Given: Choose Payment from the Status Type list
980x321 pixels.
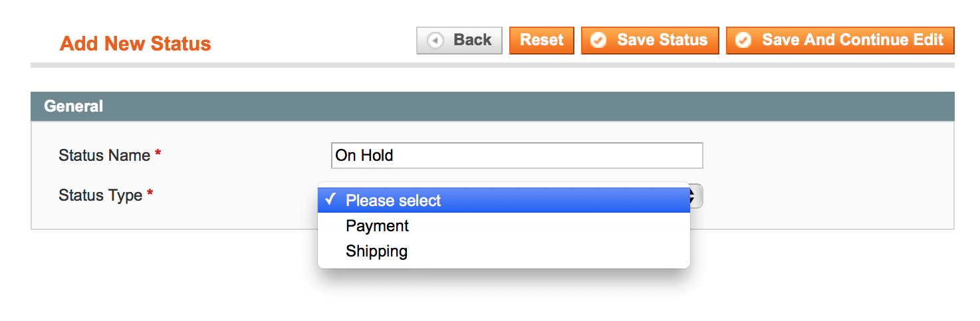Looking at the screenshot, I should (x=377, y=226).
